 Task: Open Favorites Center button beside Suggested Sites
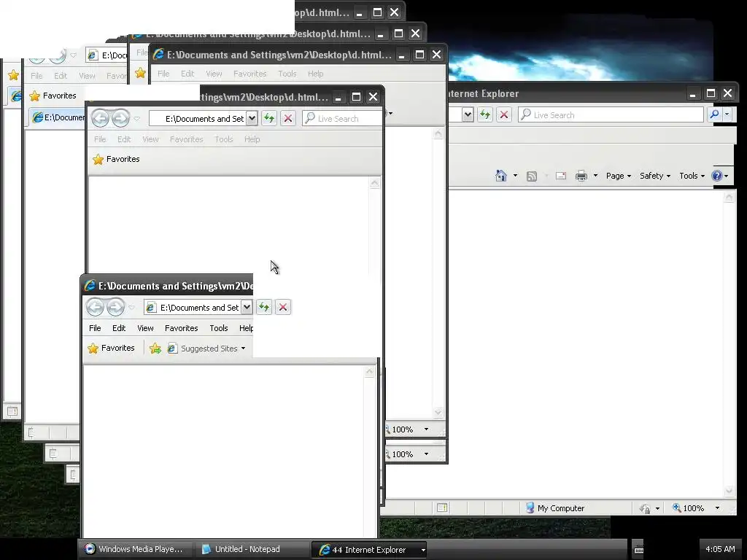pos(112,348)
